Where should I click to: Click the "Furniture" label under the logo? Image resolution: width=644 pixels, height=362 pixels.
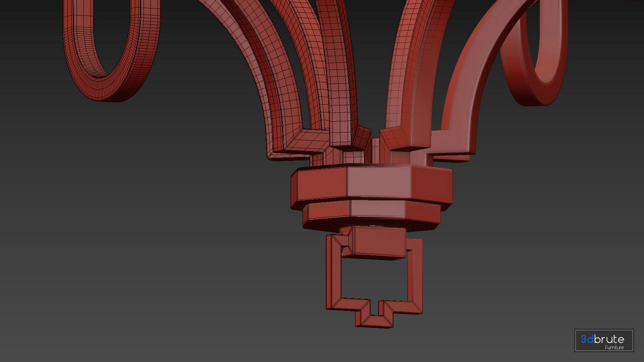[x=614, y=348]
